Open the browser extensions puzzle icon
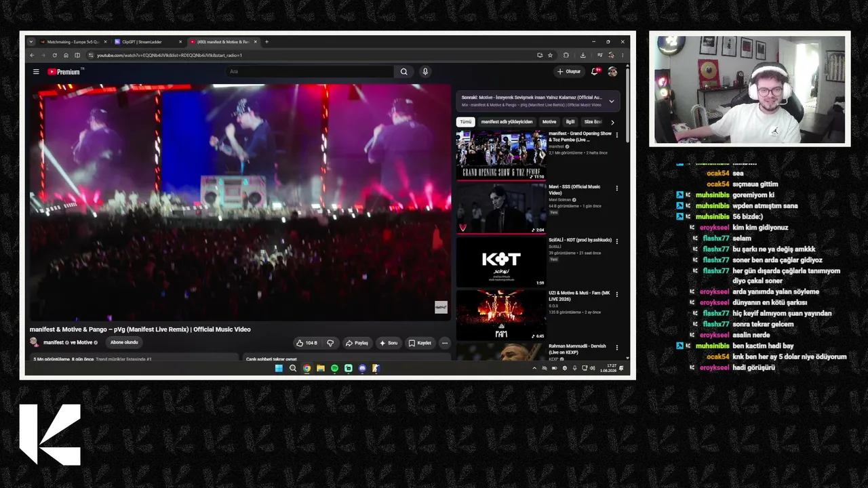868x488 pixels. click(x=566, y=56)
